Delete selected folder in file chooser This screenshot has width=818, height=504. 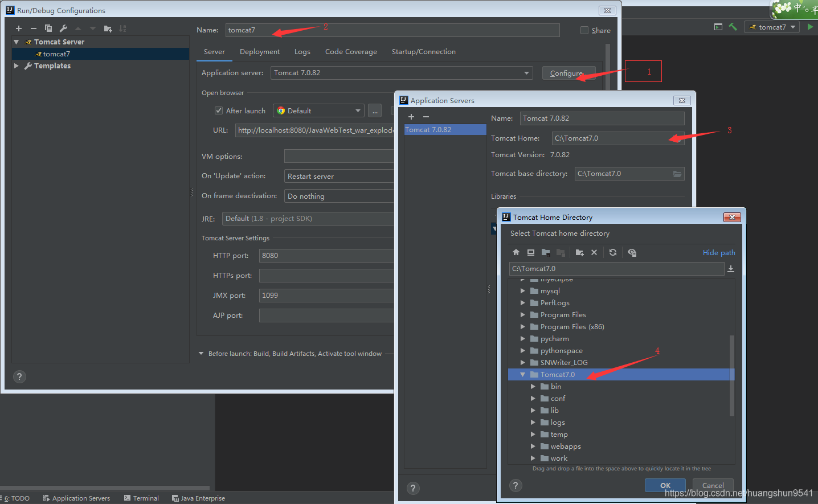pyautogui.click(x=594, y=252)
